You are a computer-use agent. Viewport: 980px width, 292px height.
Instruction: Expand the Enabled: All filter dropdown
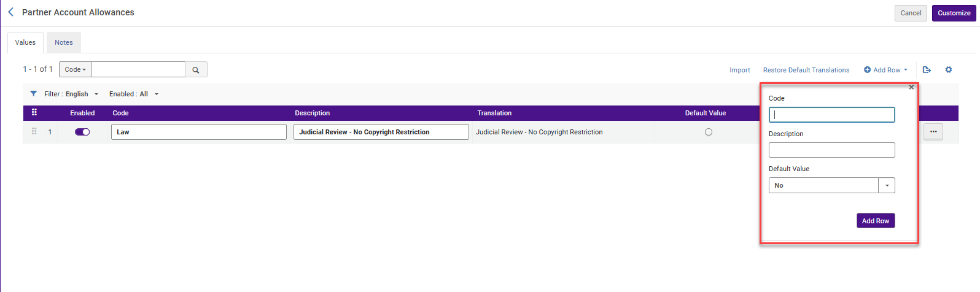[x=134, y=94]
